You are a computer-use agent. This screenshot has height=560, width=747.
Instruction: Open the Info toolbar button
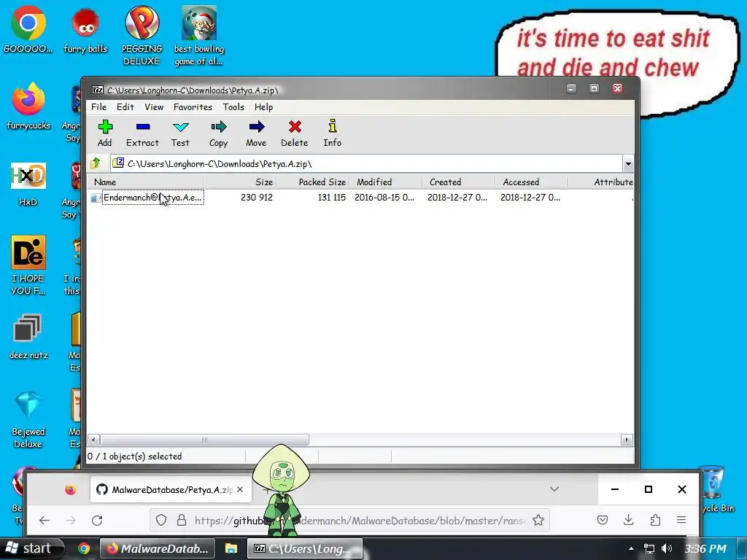click(333, 133)
